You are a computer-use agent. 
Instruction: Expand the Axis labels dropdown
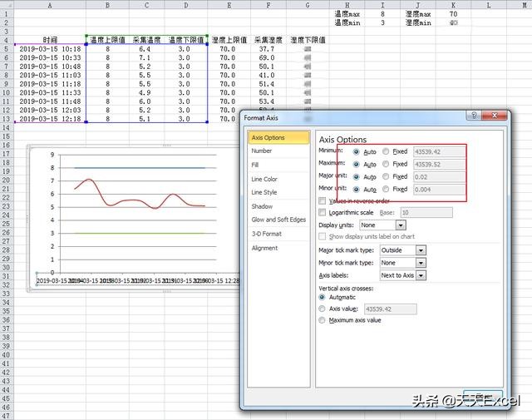pos(421,275)
